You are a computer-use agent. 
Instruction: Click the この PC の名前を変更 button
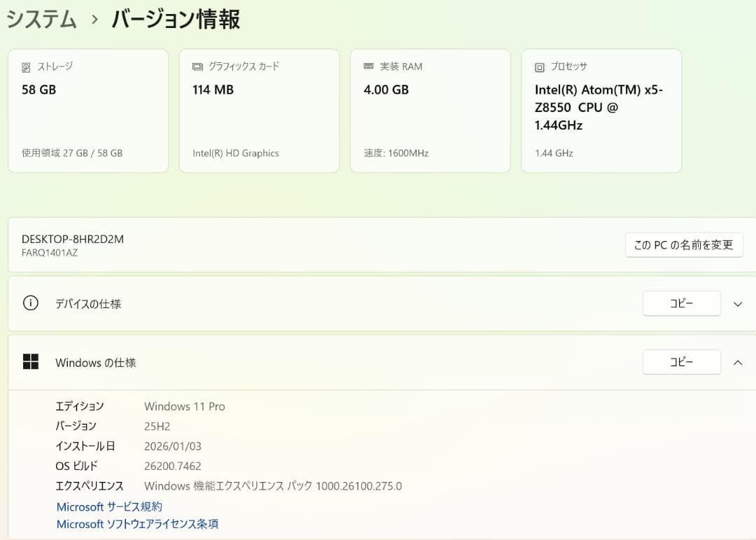(684, 244)
